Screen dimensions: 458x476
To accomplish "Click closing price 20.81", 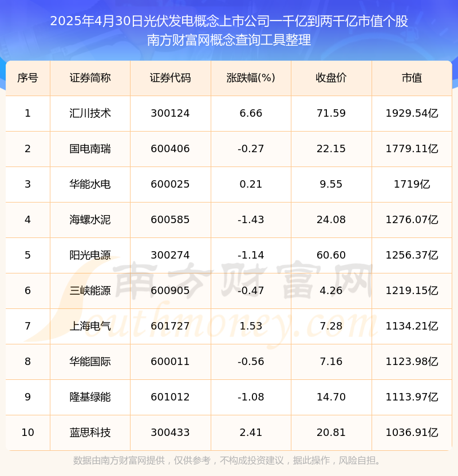I will (x=331, y=433).
